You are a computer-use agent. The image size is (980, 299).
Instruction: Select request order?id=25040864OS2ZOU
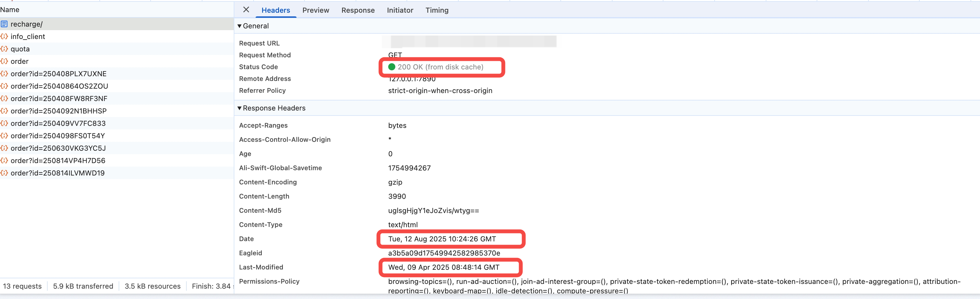(x=117, y=86)
